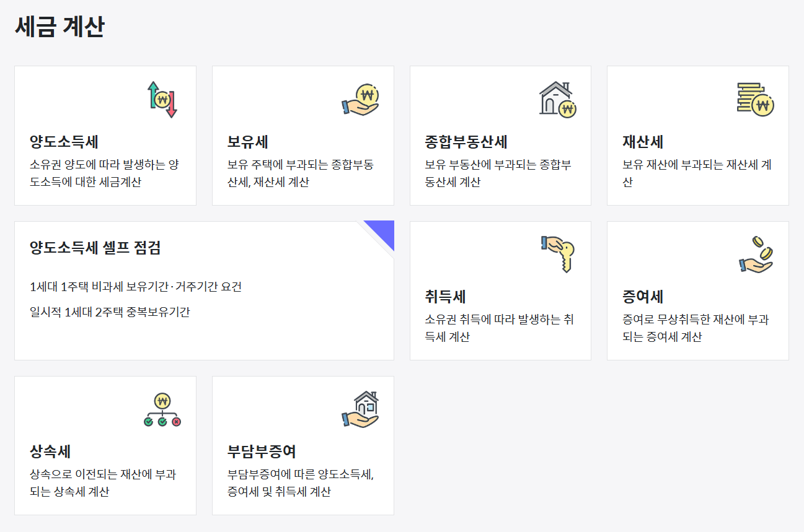The height and width of the screenshot is (532, 804).
Task: Click the inheritance diagram icon on 상속세 card
Action: (162, 409)
